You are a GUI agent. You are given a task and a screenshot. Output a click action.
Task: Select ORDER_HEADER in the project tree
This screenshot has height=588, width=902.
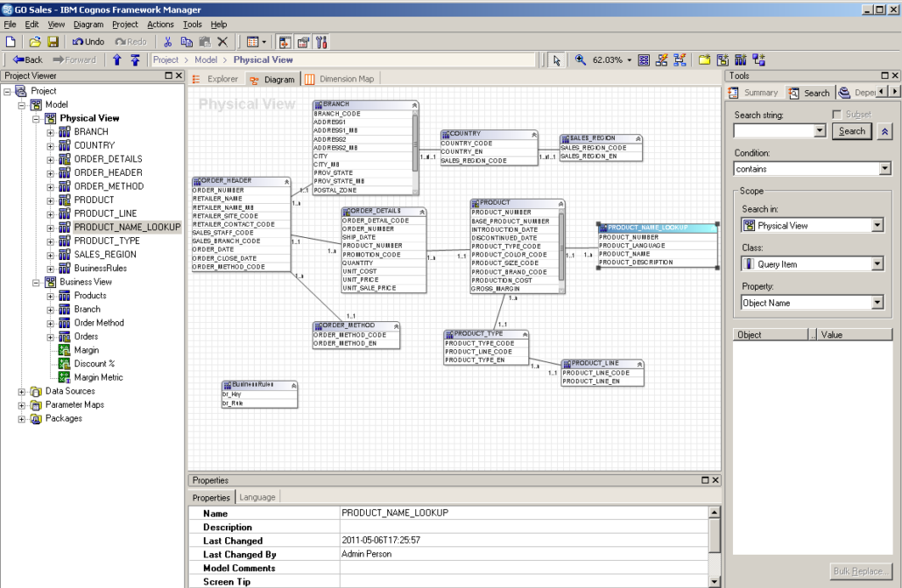108,172
